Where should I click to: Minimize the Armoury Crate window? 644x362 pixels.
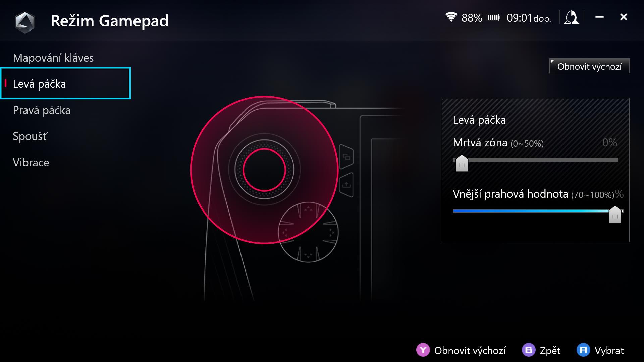599,17
